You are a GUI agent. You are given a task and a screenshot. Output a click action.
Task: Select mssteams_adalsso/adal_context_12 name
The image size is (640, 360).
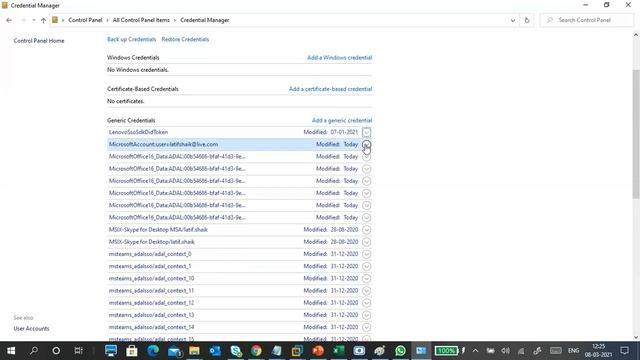click(151, 303)
